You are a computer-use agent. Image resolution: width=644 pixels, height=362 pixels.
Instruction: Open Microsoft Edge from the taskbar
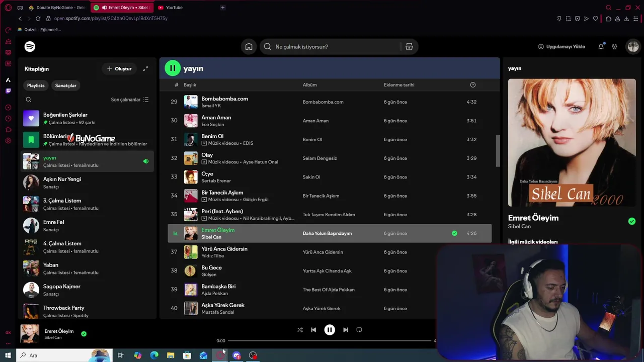(x=154, y=355)
